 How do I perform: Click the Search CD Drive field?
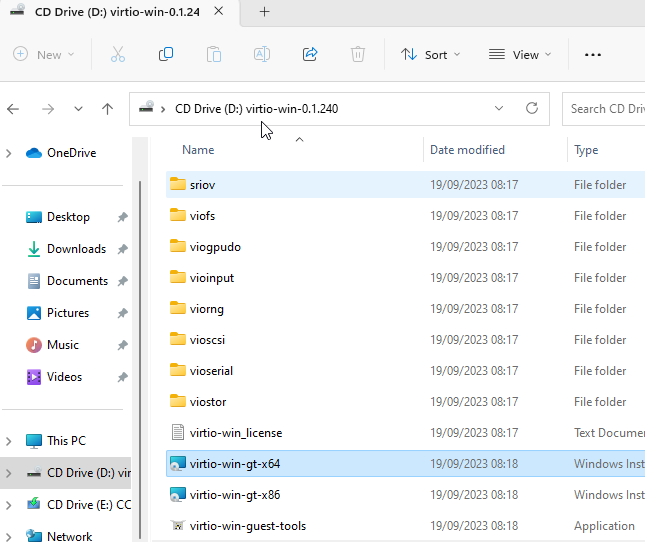click(x=603, y=109)
